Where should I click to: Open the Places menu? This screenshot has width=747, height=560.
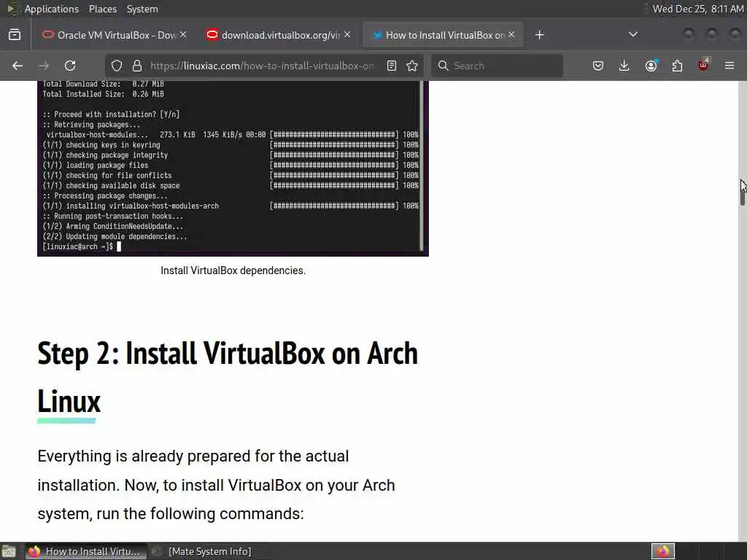[x=102, y=9]
